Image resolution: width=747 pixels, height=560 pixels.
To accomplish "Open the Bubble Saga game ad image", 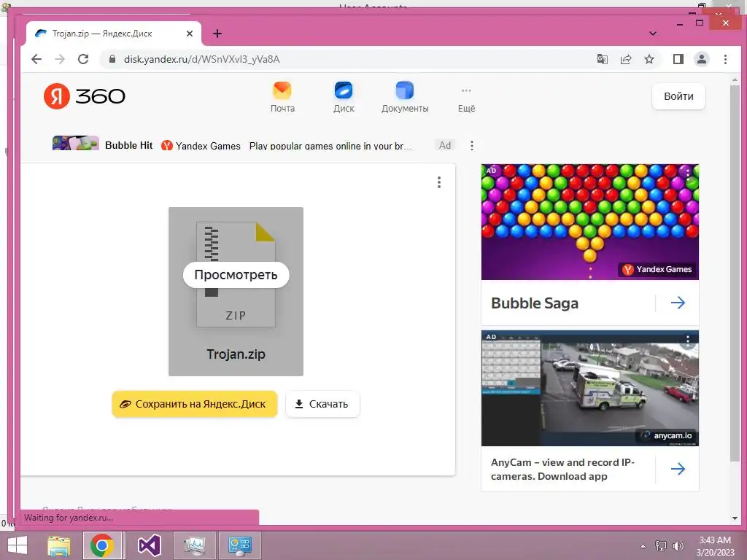I will tap(589, 222).
